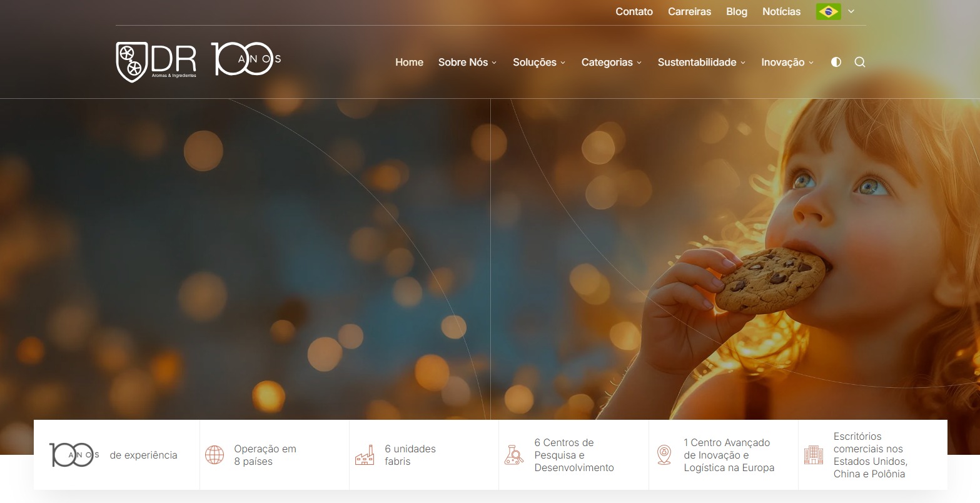The image size is (980, 503).
Task: Expand the Sustentabilidade dropdown chevron
Action: coord(743,63)
